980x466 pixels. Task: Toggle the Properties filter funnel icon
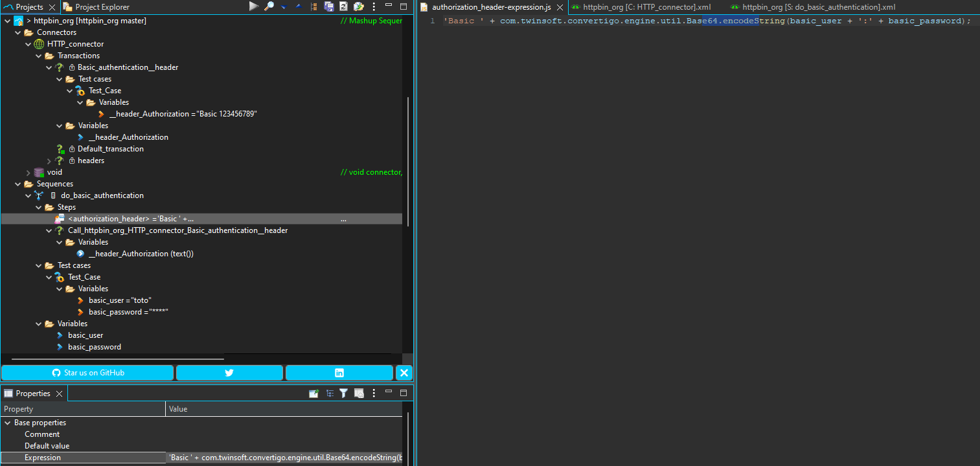tap(344, 393)
